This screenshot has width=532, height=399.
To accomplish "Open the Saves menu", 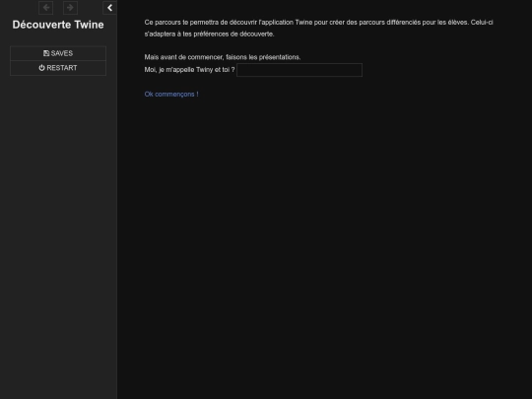I will click(x=58, y=53).
